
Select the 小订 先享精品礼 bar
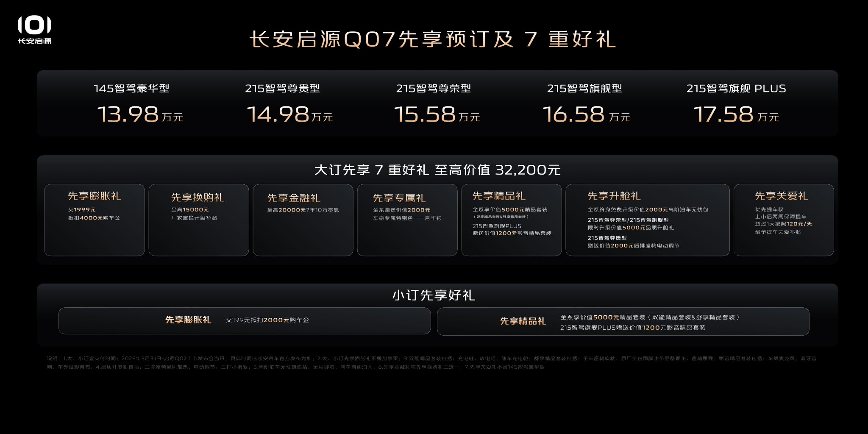pyautogui.click(x=623, y=321)
